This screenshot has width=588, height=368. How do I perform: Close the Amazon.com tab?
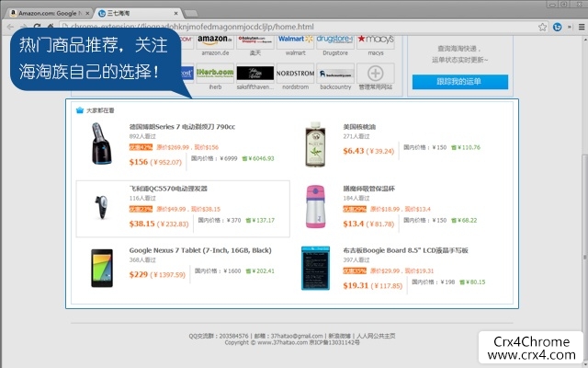pyautogui.click(x=87, y=14)
